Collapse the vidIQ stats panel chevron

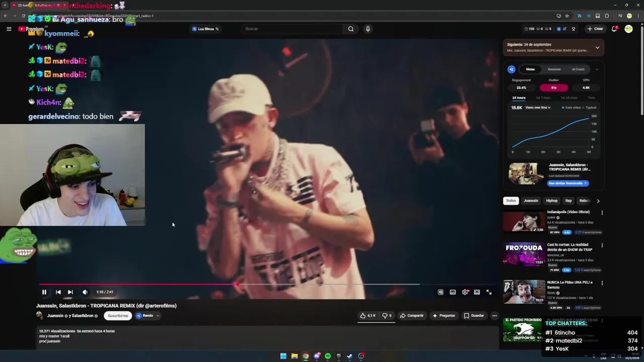(x=597, y=69)
